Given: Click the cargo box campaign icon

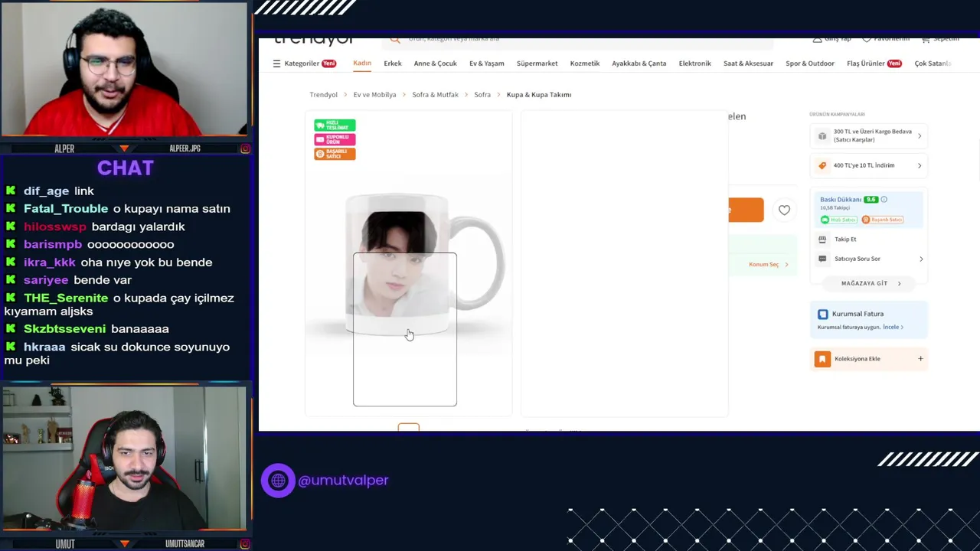Looking at the screenshot, I should pyautogui.click(x=822, y=136).
